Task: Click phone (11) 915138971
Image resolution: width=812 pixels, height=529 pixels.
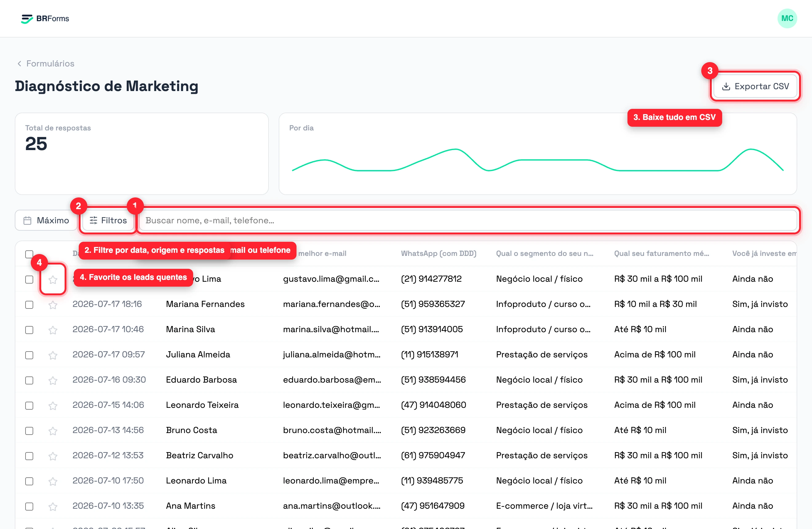Action: tap(430, 354)
